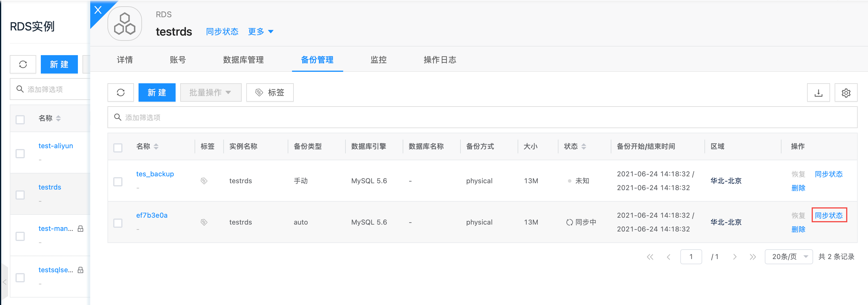
Task: Sort backups by status column
Action: 584,146
